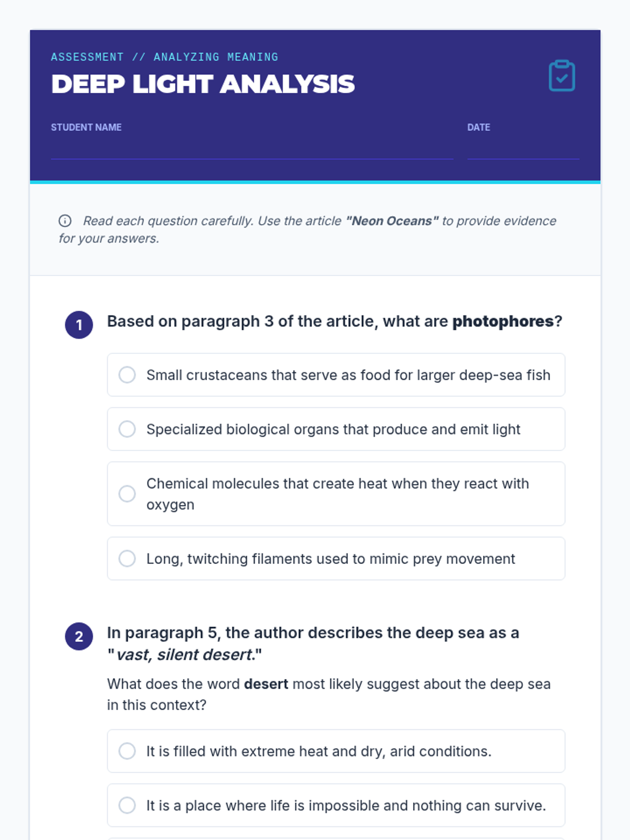
Task: Click the Student Name input line
Action: [252, 149]
